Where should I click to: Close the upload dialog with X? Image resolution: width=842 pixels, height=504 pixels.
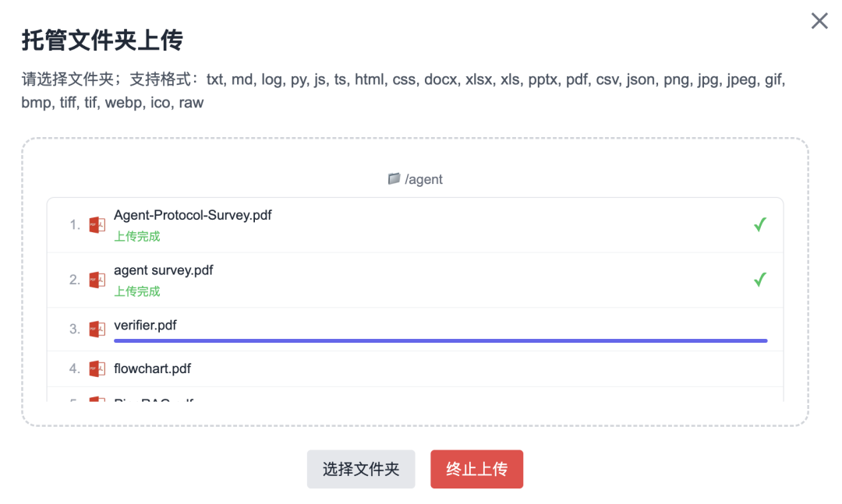click(x=819, y=21)
